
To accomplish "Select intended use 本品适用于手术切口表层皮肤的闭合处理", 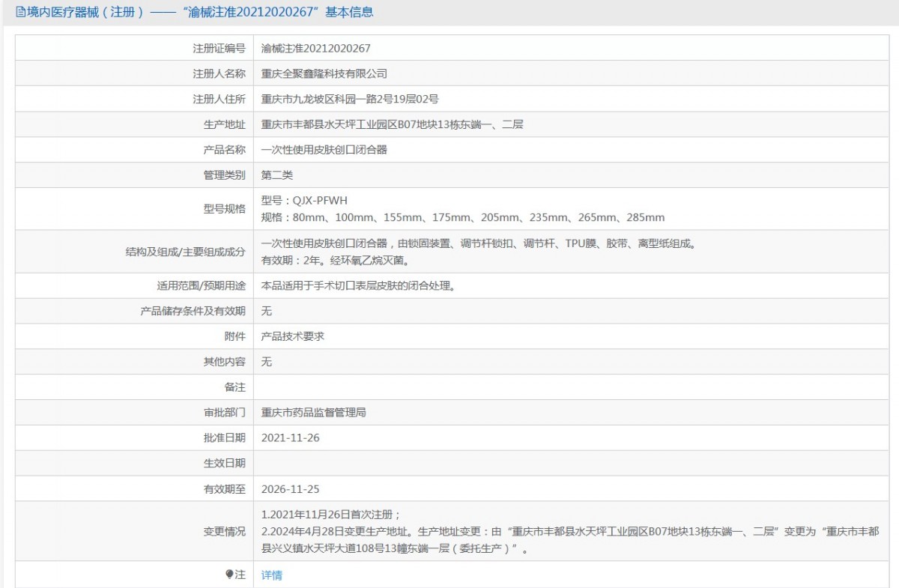I will pyautogui.click(x=359, y=285).
